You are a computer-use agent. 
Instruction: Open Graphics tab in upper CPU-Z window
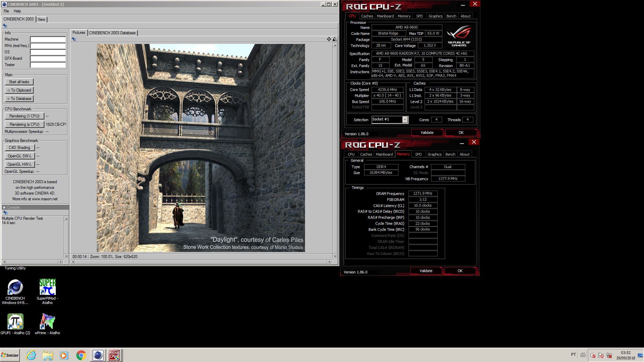435,16
